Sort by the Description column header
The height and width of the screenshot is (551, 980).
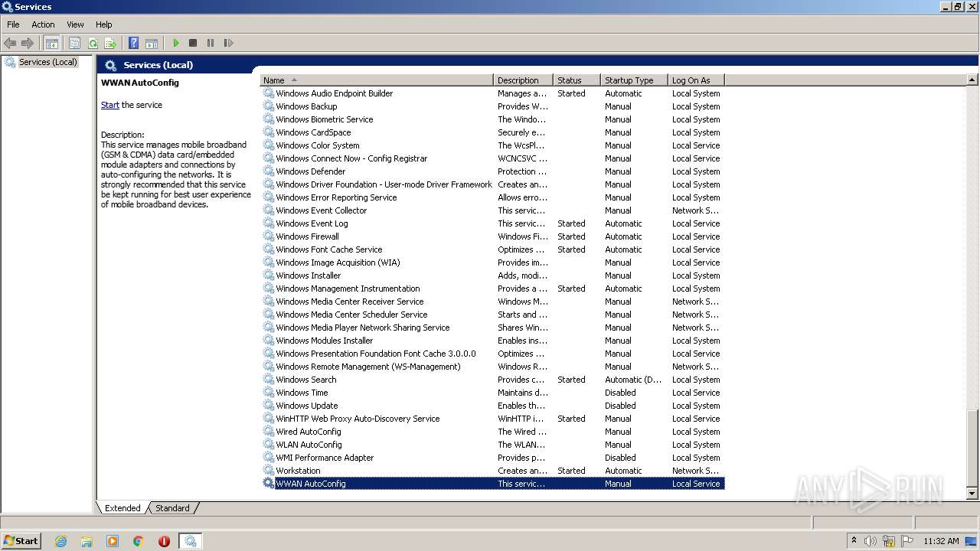coord(523,80)
